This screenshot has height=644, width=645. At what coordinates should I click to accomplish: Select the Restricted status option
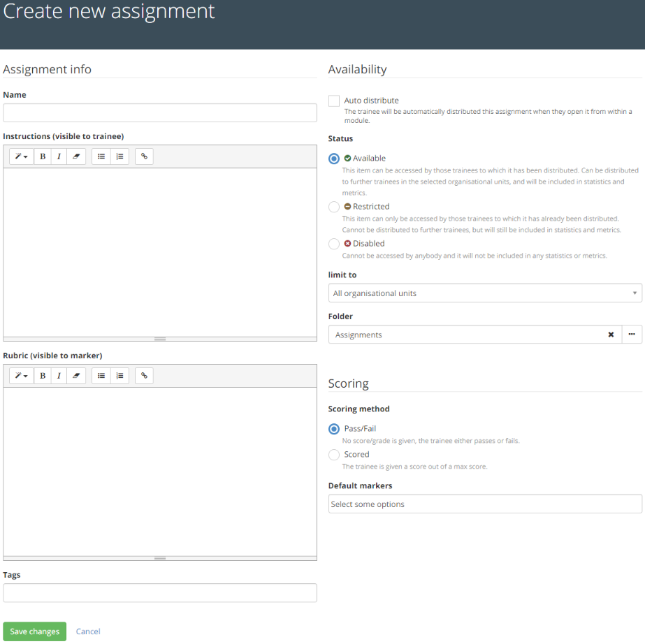[x=334, y=207]
